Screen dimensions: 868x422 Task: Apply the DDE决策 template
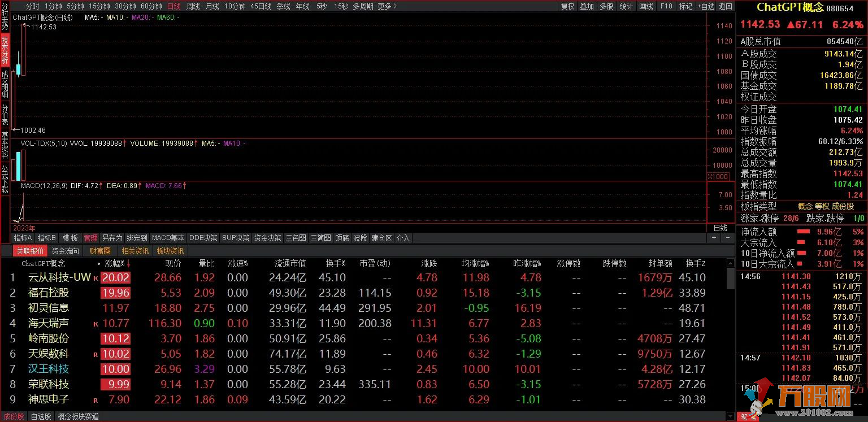click(203, 238)
